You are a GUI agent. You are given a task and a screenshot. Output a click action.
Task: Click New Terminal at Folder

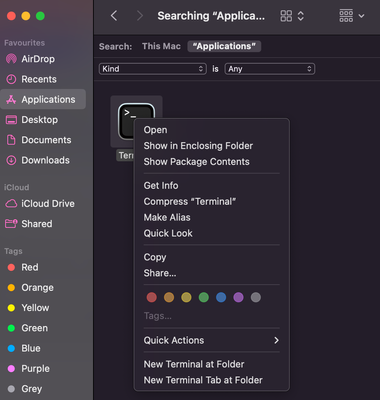[194, 364]
